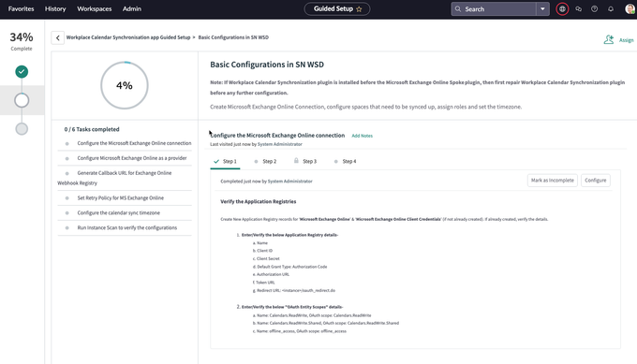Image resolution: width=637 pixels, height=364 pixels.
Task: Open the chat conversations icon
Action: (x=579, y=9)
